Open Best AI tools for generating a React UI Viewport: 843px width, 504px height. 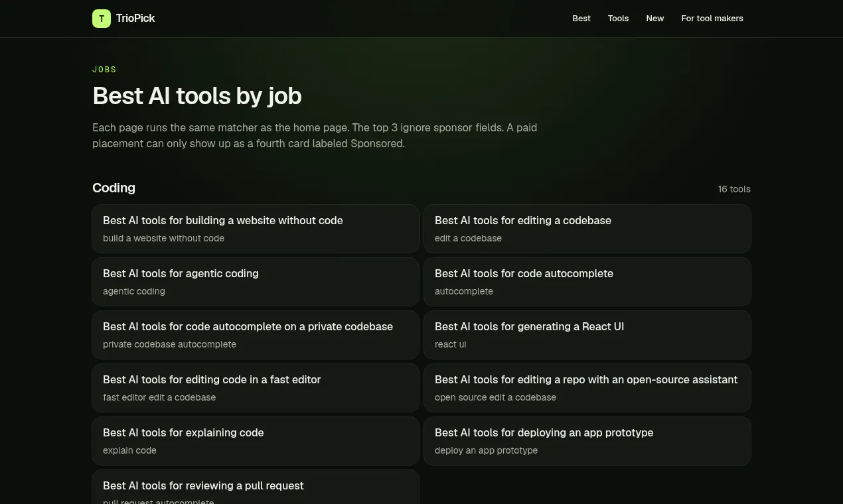click(587, 335)
